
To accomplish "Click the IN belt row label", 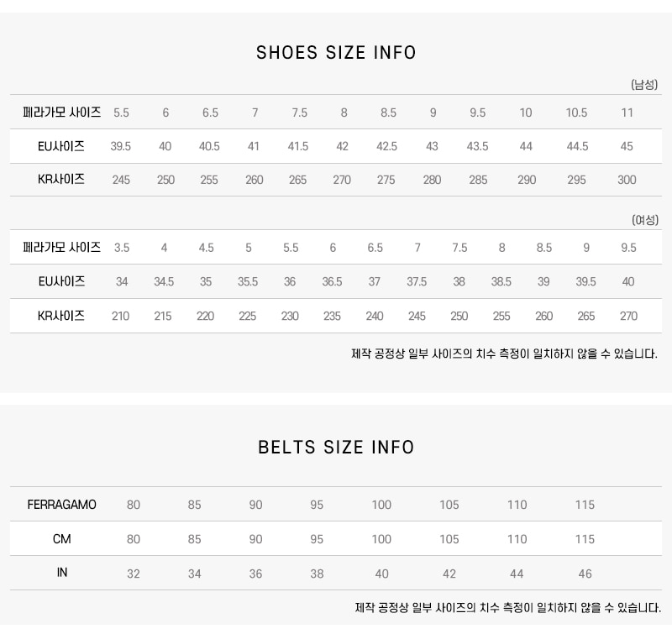I will (62, 574).
